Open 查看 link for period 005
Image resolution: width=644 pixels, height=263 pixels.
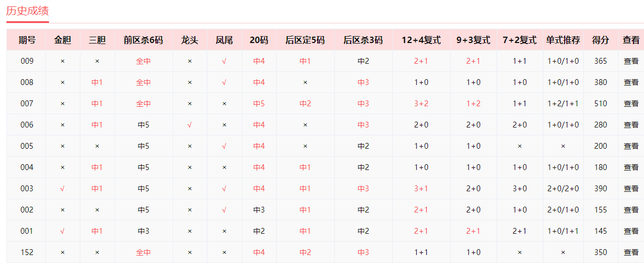631,146
